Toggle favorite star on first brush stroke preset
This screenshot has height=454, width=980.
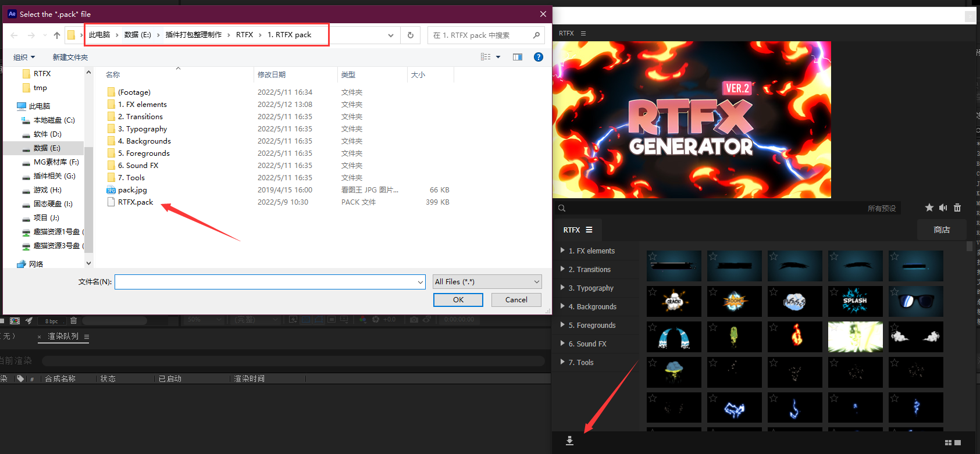[653, 256]
